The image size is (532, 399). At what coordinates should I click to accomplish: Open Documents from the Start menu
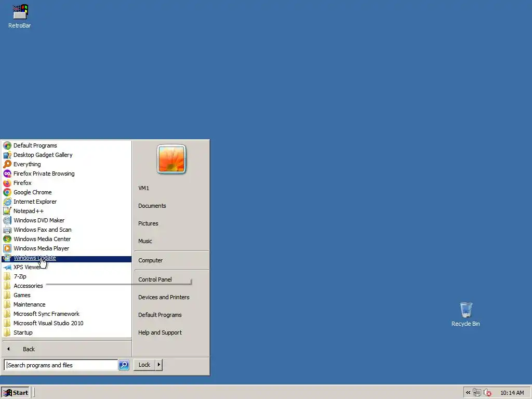point(171,206)
